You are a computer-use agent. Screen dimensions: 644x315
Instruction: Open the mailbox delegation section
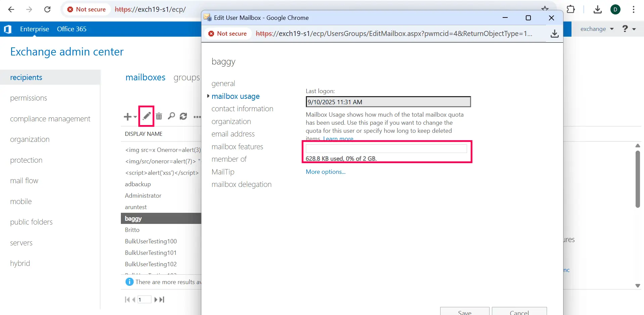pos(241,184)
